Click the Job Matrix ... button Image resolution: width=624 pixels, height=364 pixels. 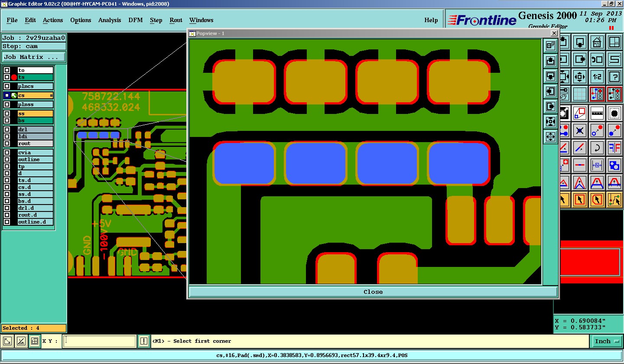click(34, 57)
